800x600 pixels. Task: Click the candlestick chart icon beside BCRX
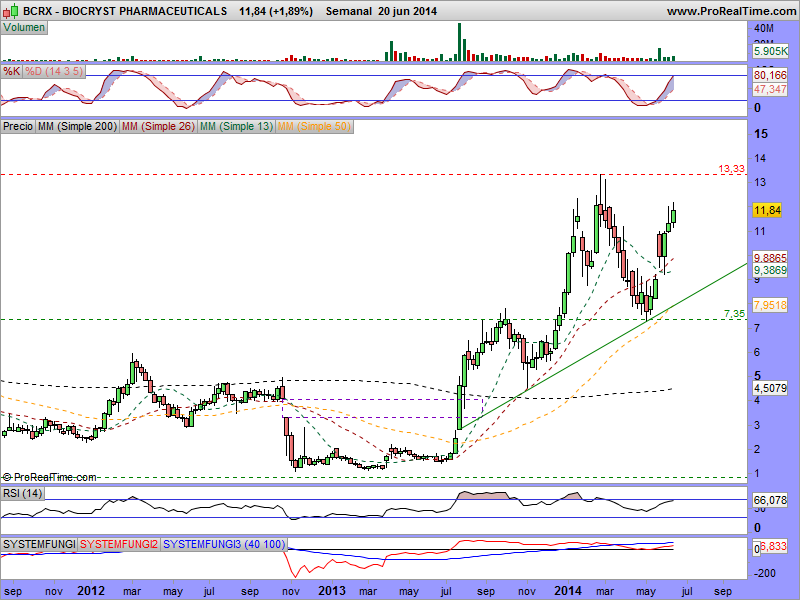[x=11, y=10]
